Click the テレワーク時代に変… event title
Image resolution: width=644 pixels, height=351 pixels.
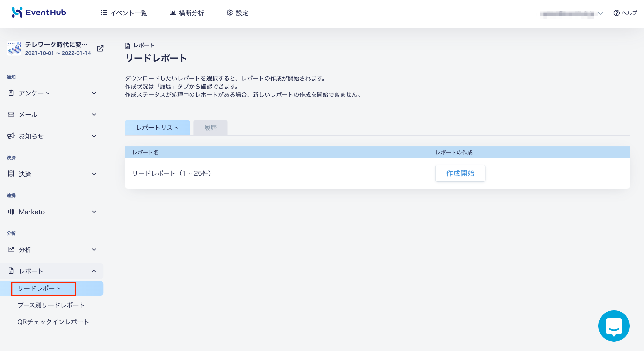(56, 45)
